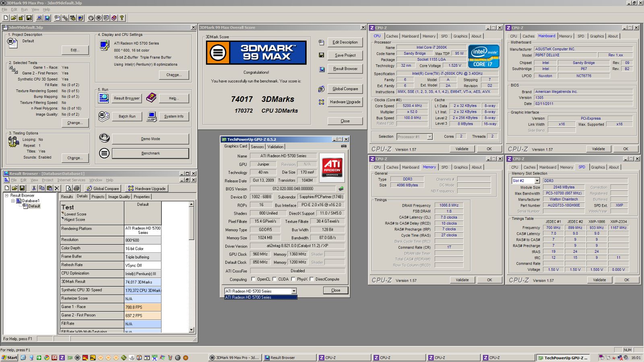The width and height of the screenshot is (644, 362).
Task: Click the New file icon in 3DMark toolbar
Action: pyautogui.click(x=6, y=18)
